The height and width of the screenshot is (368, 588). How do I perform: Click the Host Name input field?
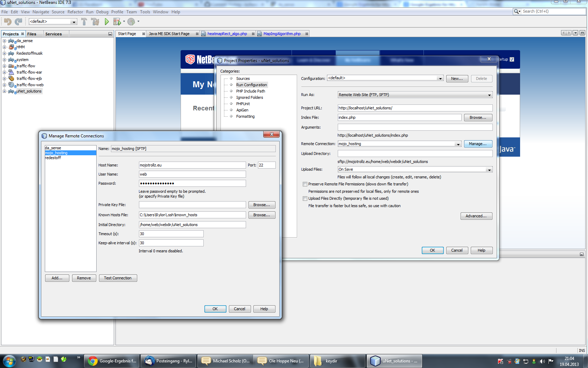click(192, 165)
